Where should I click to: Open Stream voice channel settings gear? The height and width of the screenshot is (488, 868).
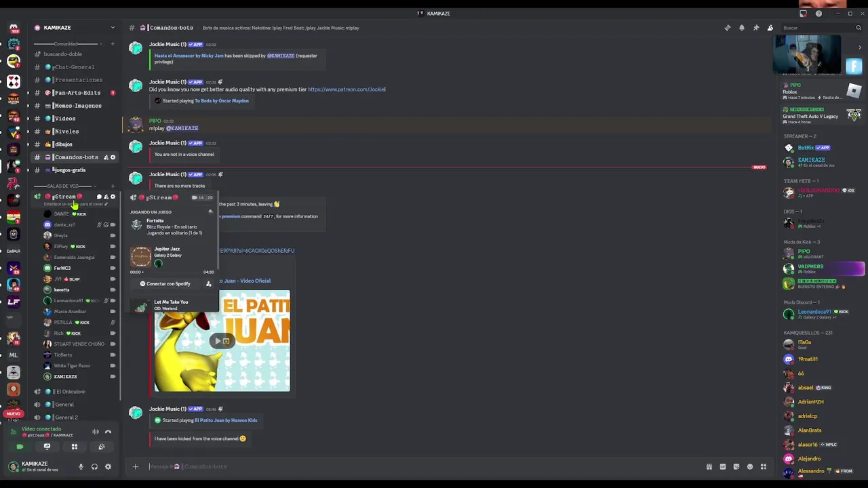[x=113, y=197]
